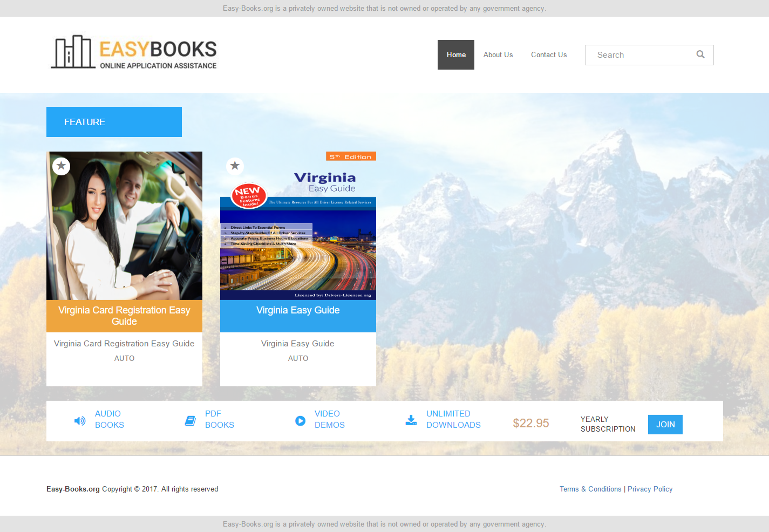
Task: Open the Home menu item
Action: pyautogui.click(x=455, y=54)
